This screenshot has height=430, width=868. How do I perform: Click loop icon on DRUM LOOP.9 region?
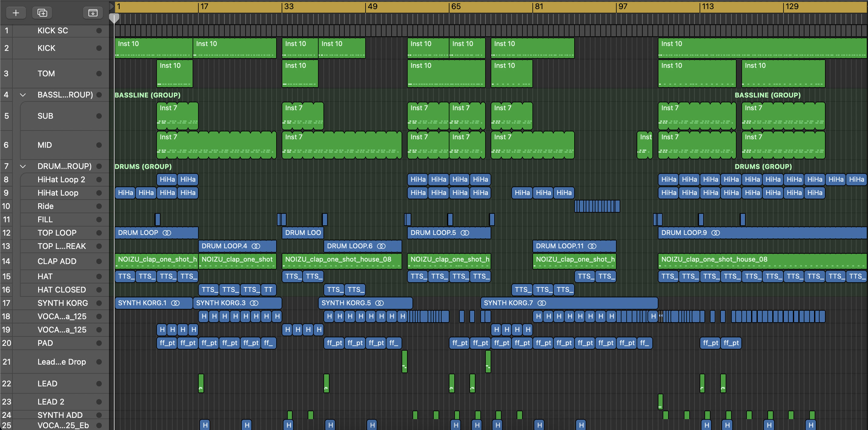(715, 233)
